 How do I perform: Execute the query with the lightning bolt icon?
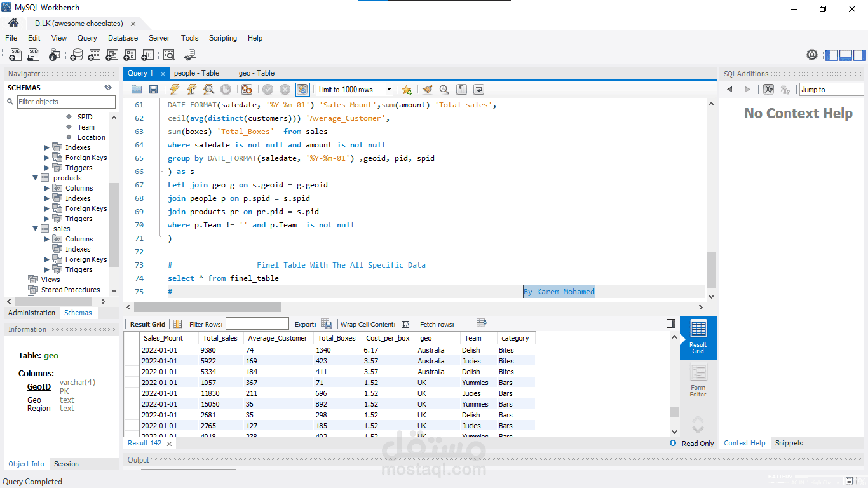point(174,90)
